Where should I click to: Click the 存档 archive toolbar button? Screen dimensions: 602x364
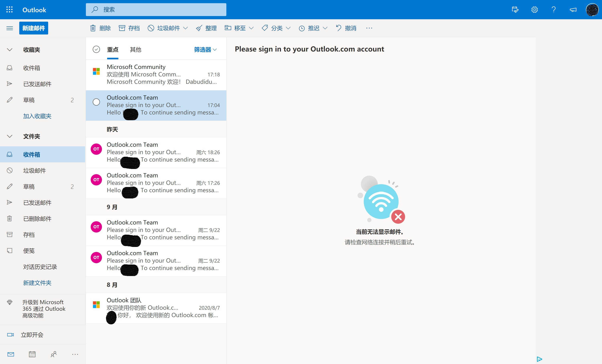pos(129,28)
